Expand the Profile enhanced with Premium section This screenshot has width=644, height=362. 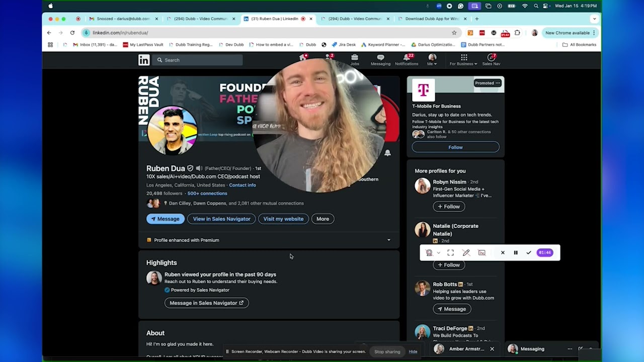point(388,240)
